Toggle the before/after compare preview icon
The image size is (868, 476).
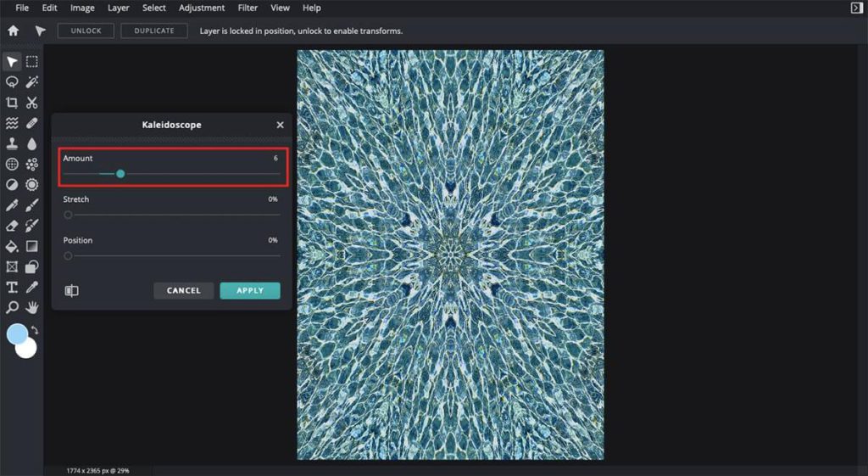pos(72,291)
